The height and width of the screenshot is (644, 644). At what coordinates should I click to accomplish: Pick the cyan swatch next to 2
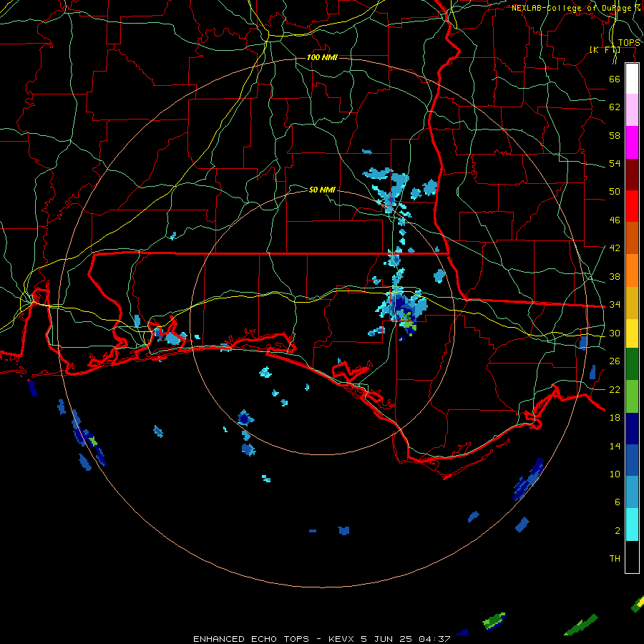632,525
